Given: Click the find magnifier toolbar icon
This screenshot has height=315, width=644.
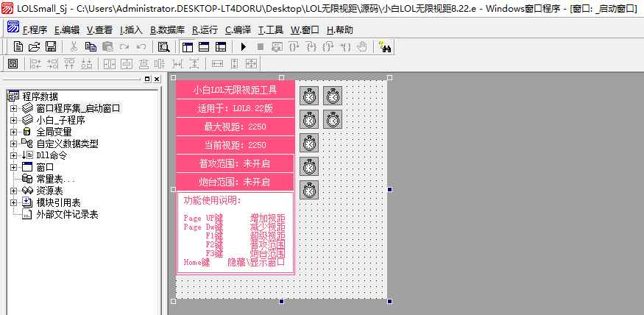Looking at the screenshot, I should 163,46.
